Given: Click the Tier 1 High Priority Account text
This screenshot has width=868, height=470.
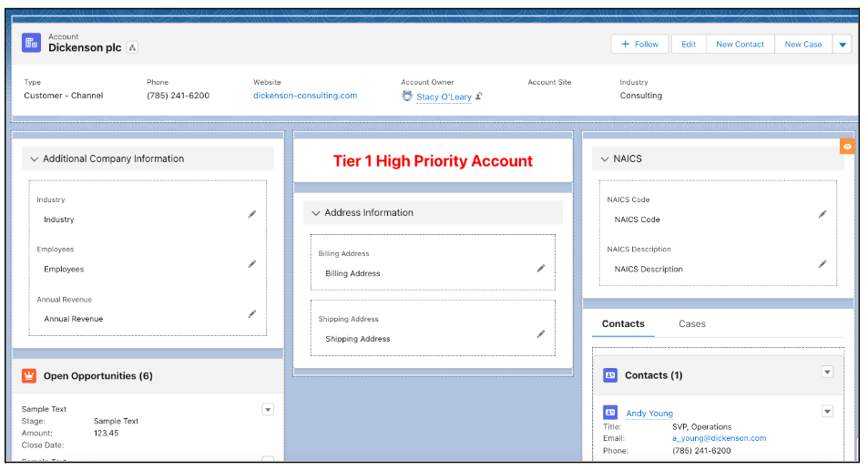Looking at the screenshot, I should [x=433, y=161].
